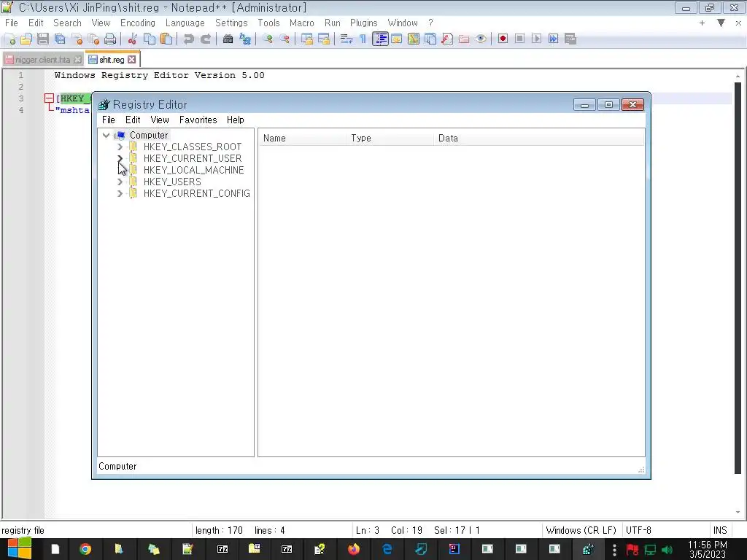This screenshot has width=747, height=560.
Task: Click the scroll down arrow in Notepad++
Action: pyautogui.click(x=738, y=513)
